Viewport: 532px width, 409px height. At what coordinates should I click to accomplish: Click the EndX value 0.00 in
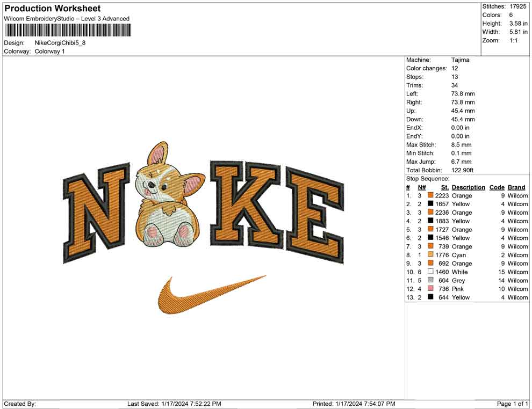click(x=460, y=128)
